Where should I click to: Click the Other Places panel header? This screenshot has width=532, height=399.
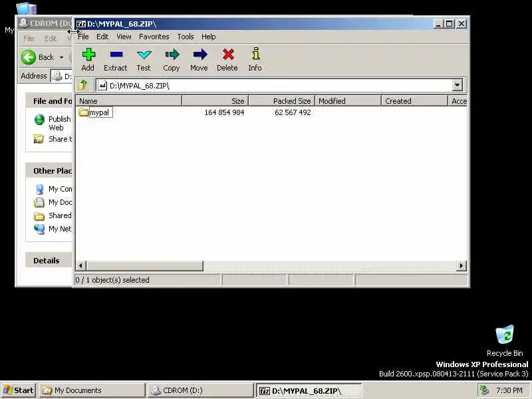[49, 171]
